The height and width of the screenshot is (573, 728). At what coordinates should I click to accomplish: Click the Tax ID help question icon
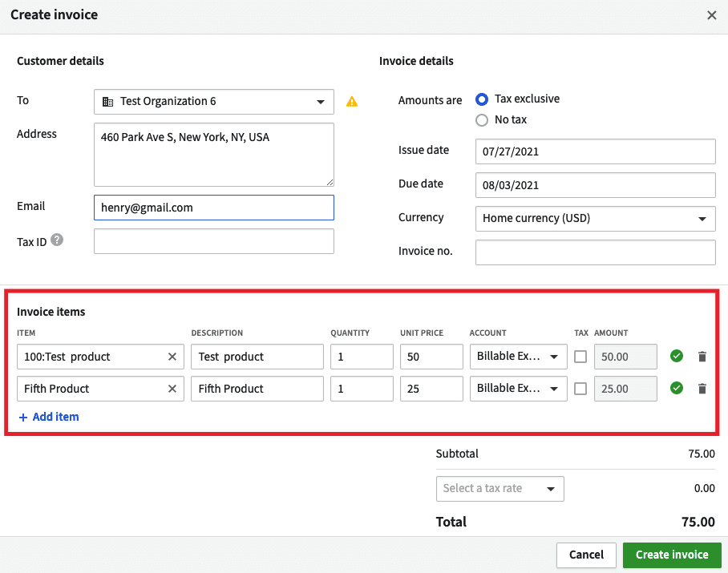point(57,240)
